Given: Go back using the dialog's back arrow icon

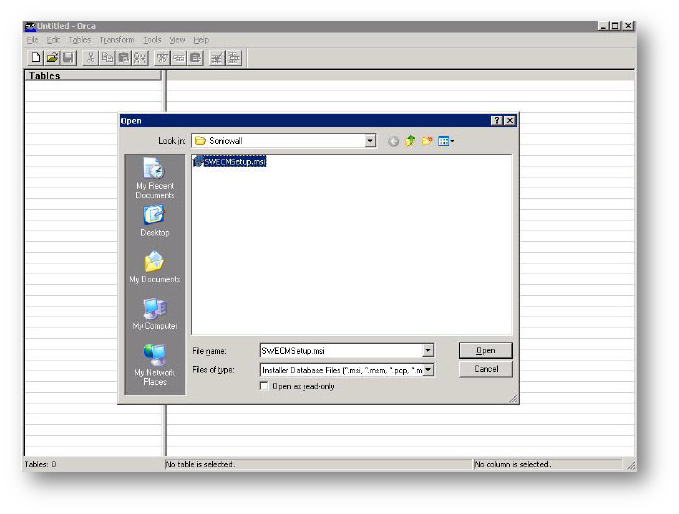Looking at the screenshot, I should 393,141.
